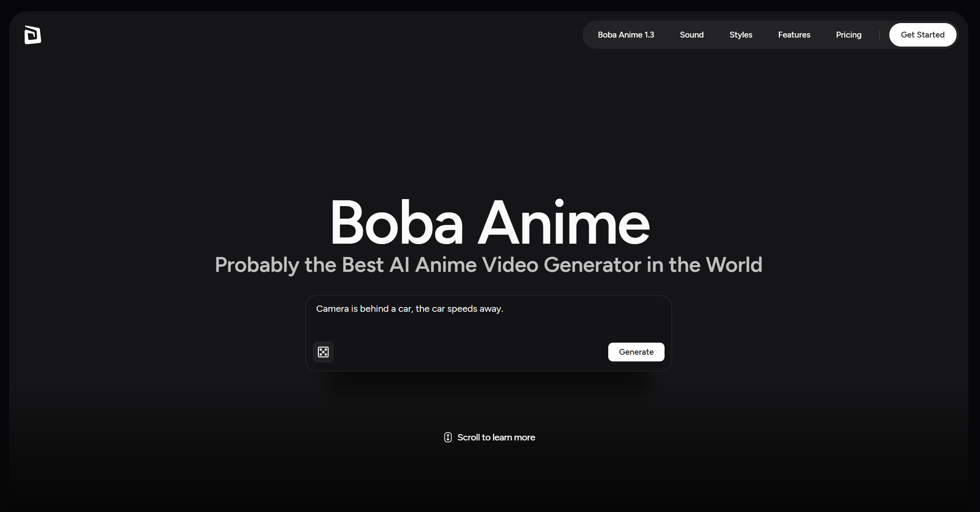This screenshot has width=980, height=512.
Task: Click the dice icon to randomize the prompt
Action: [x=323, y=352]
